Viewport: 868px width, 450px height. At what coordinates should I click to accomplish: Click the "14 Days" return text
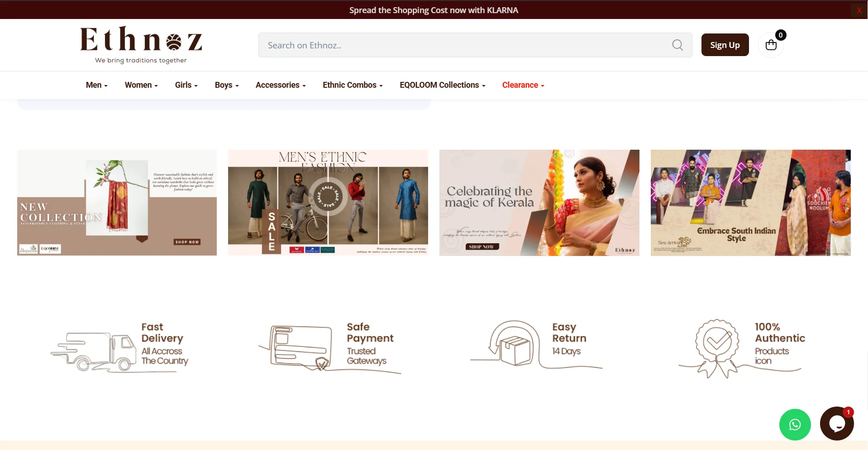click(566, 351)
